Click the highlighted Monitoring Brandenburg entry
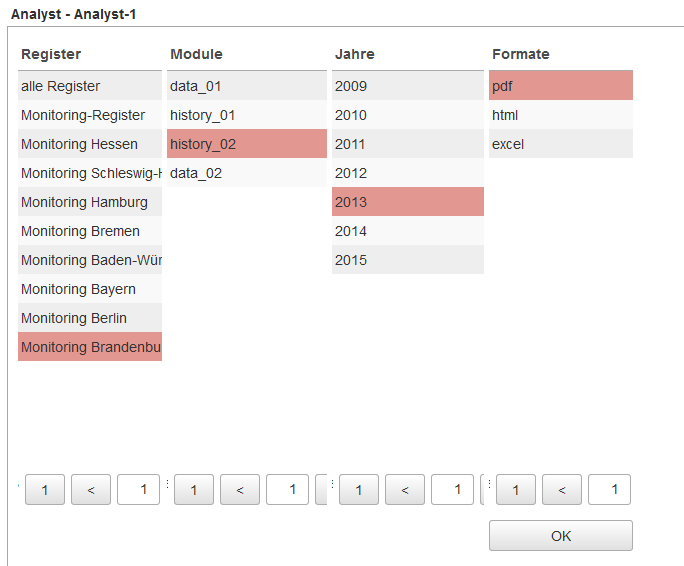 [x=89, y=347]
